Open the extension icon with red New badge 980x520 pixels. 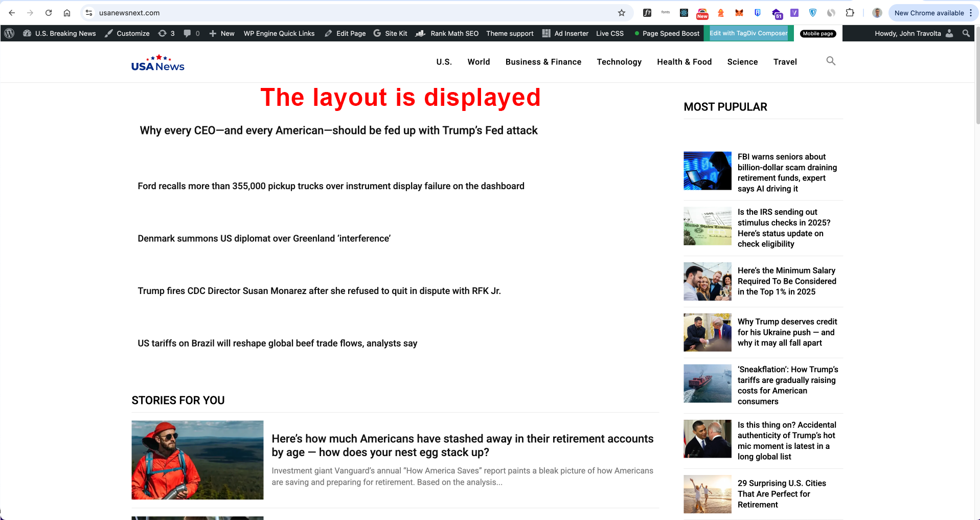tap(702, 13)
